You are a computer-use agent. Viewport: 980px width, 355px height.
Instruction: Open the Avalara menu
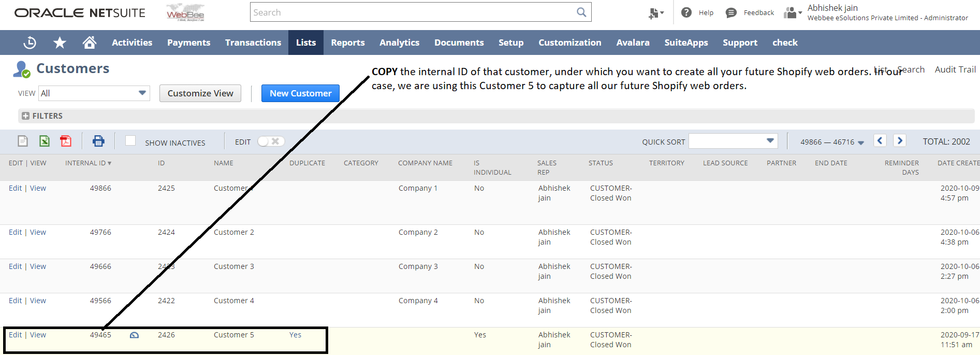[633, 42]
